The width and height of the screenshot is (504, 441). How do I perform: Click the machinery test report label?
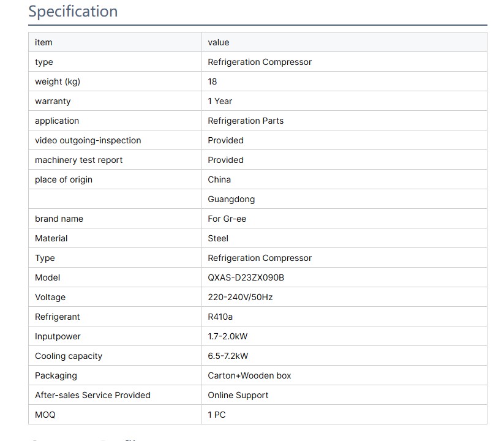click(x=78, y=160)
